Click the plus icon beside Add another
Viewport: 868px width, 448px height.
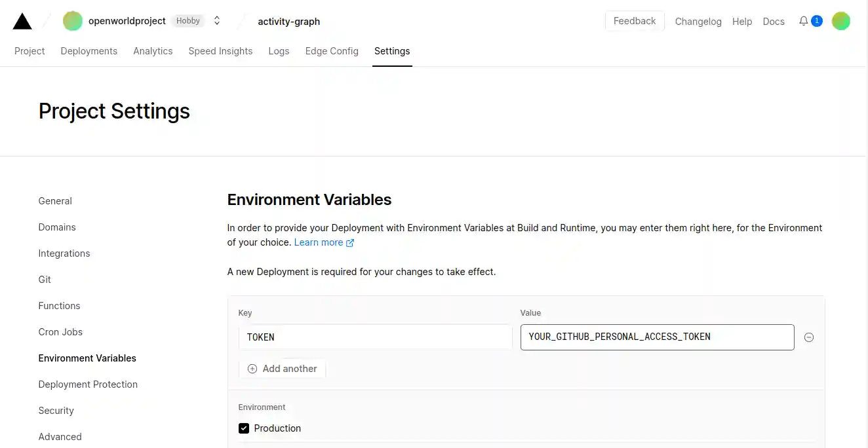point(252,369)
